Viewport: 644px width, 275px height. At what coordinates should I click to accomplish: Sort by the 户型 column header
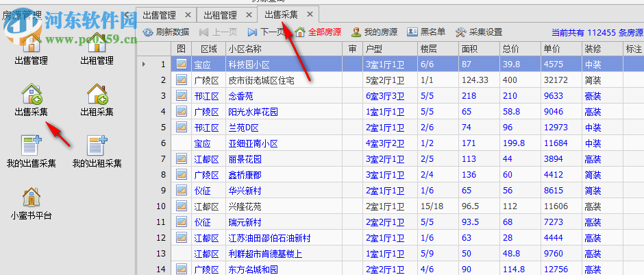pyautogui.click(x=391, y=49)
